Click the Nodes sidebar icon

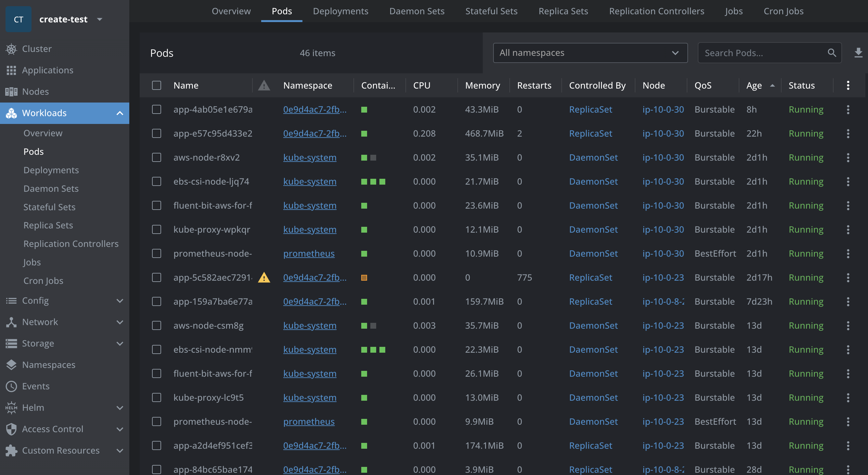(x=11, y=91)
